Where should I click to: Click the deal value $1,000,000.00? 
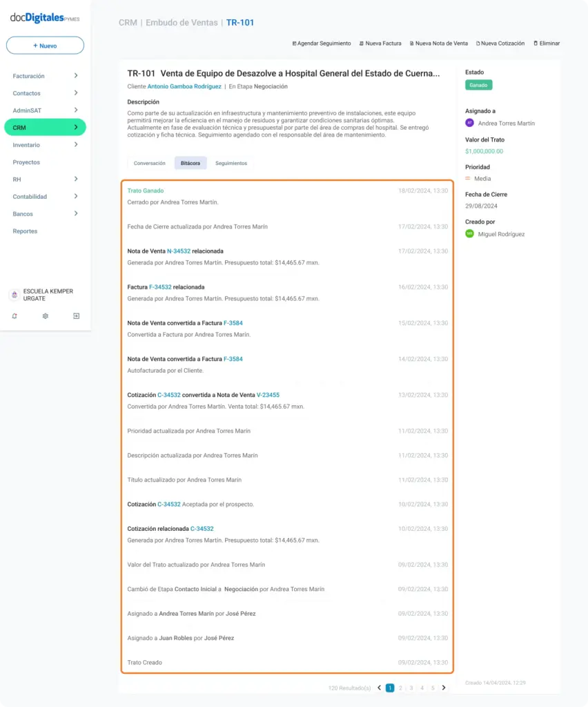pos(484,151)
